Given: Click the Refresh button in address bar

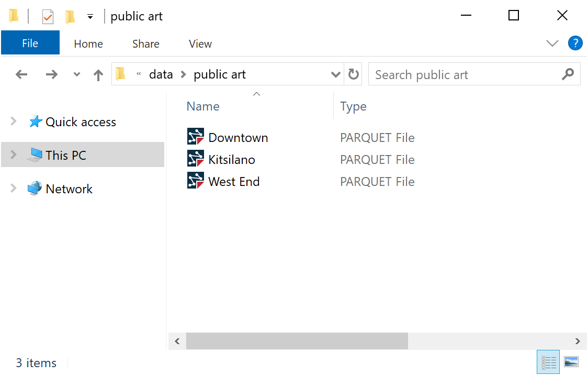Looking at the screenshot, I should (x=353, y=74).
